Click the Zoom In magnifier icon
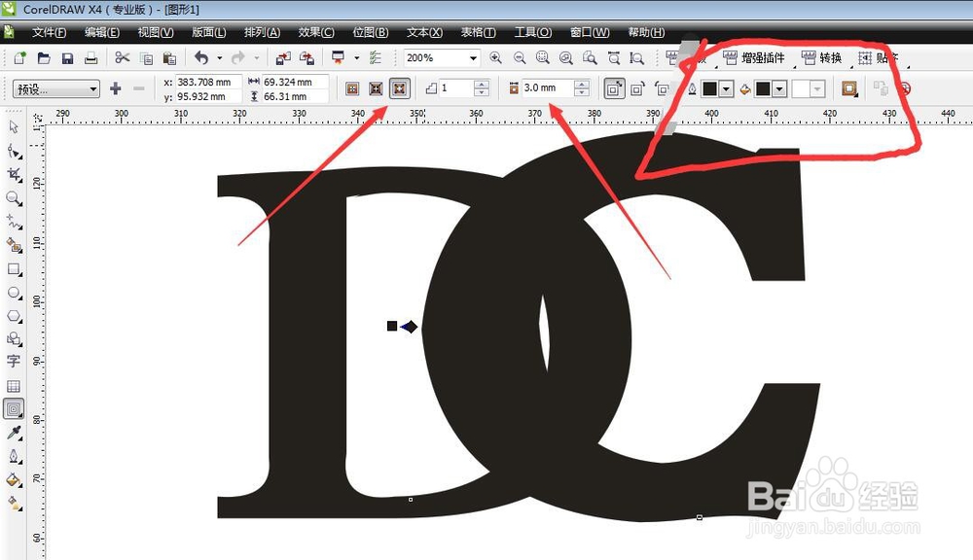This screenshot has width=973, height=560. pyautogui.click(x=496, y=58)
